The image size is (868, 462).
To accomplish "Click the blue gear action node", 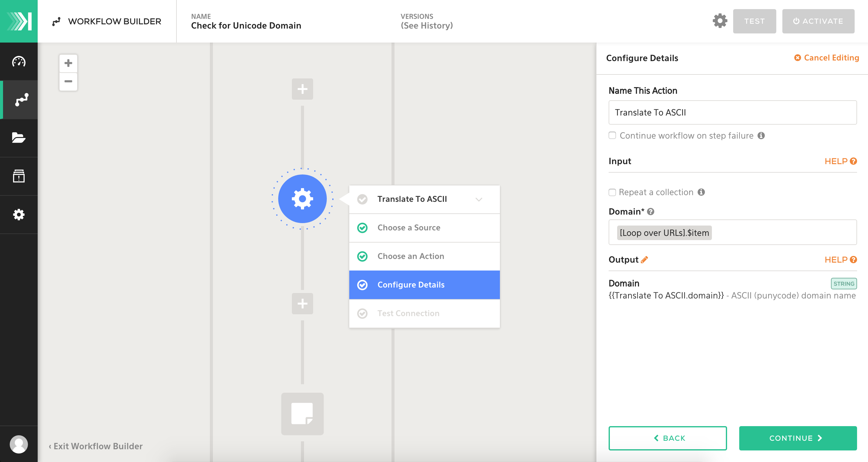I will click(302, 198).
